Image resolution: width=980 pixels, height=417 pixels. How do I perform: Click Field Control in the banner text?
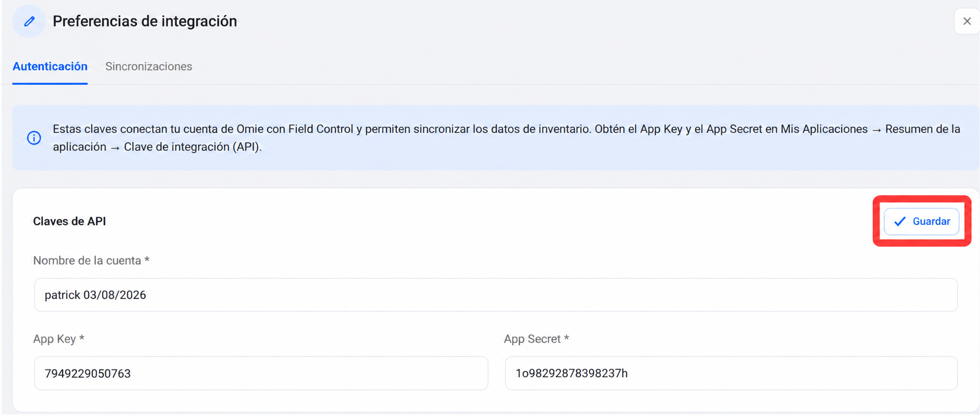tap(321, 129)
